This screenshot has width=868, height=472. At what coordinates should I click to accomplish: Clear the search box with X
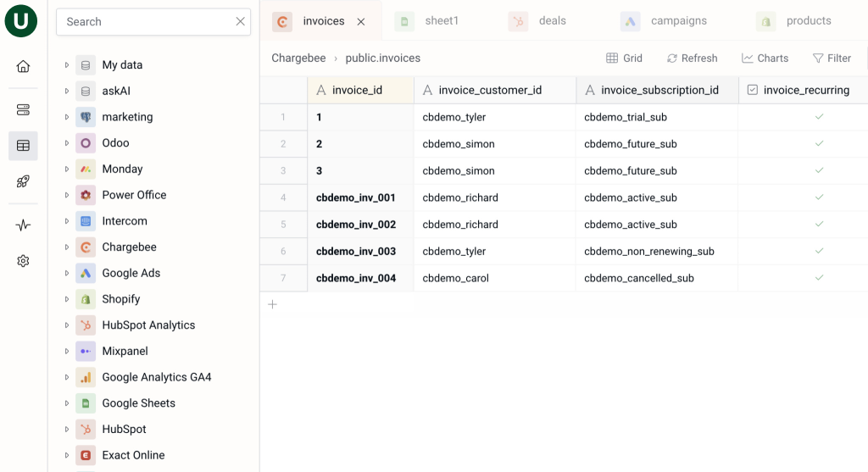[240, 21]
